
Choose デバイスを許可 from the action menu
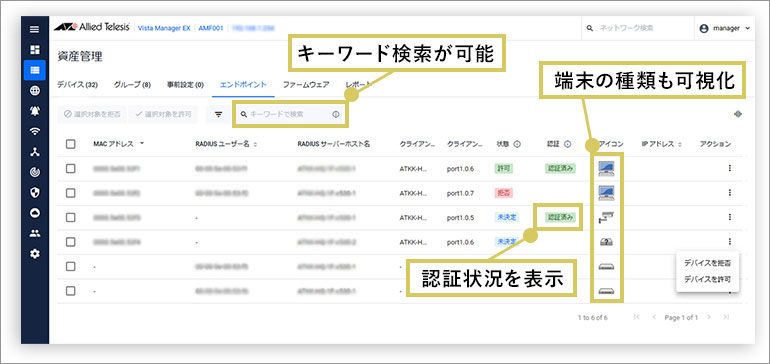(707, 280)
